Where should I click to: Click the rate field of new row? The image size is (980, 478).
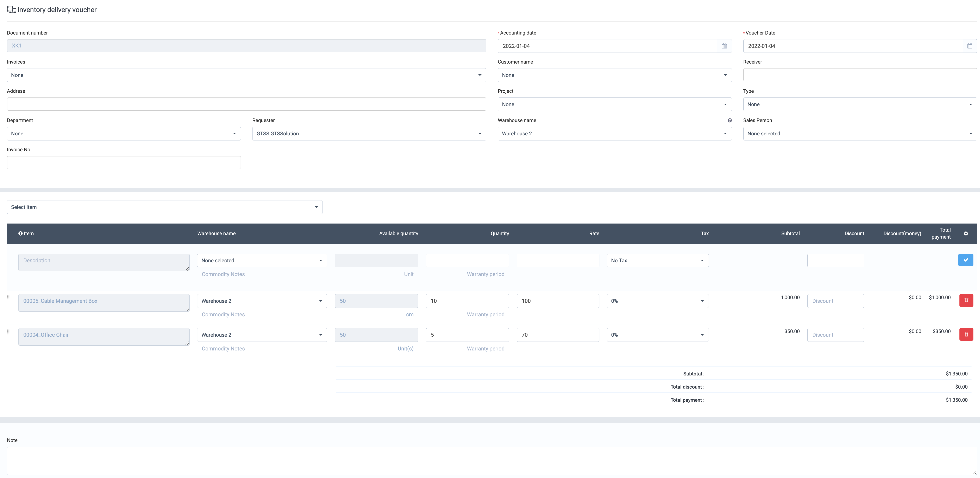tap(558, 260)
